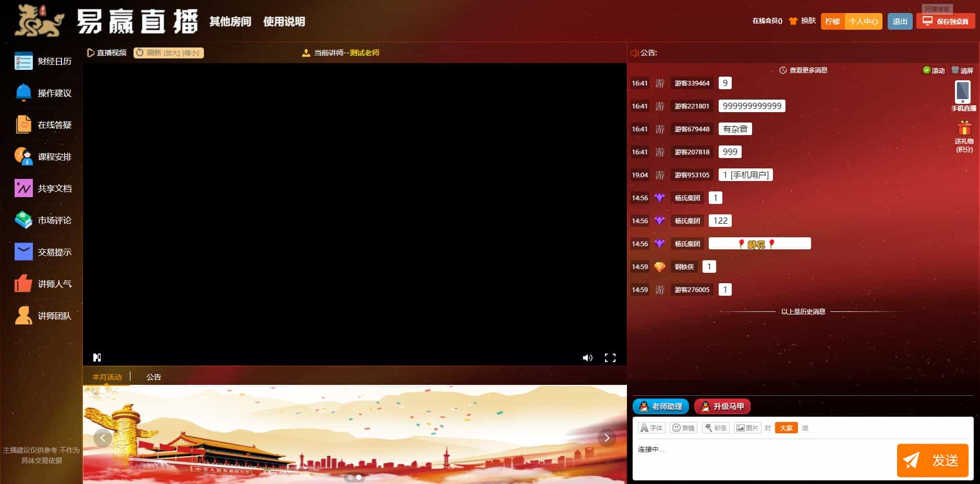Click the 直播视频 play outline icon
This screenshot has height=484, width=980.
tap(90, 53)
